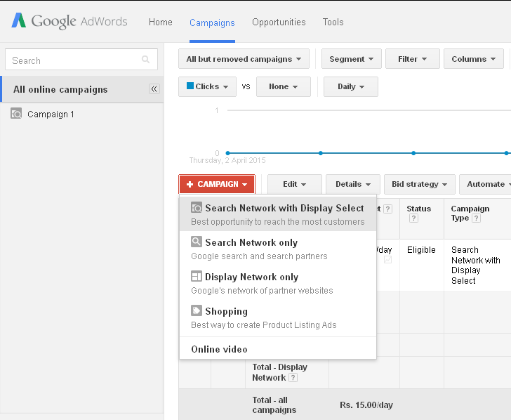Click the Search Network with Display Select icon

197,208
